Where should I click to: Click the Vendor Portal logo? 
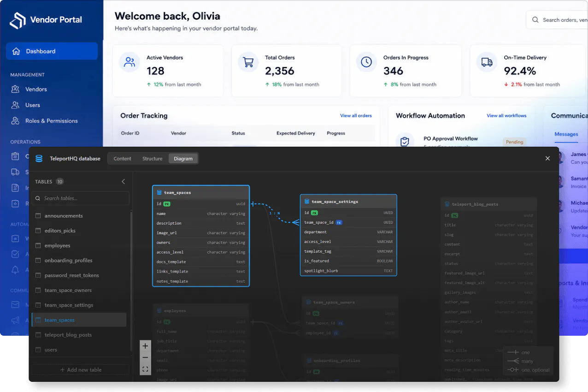pos(46,20)
